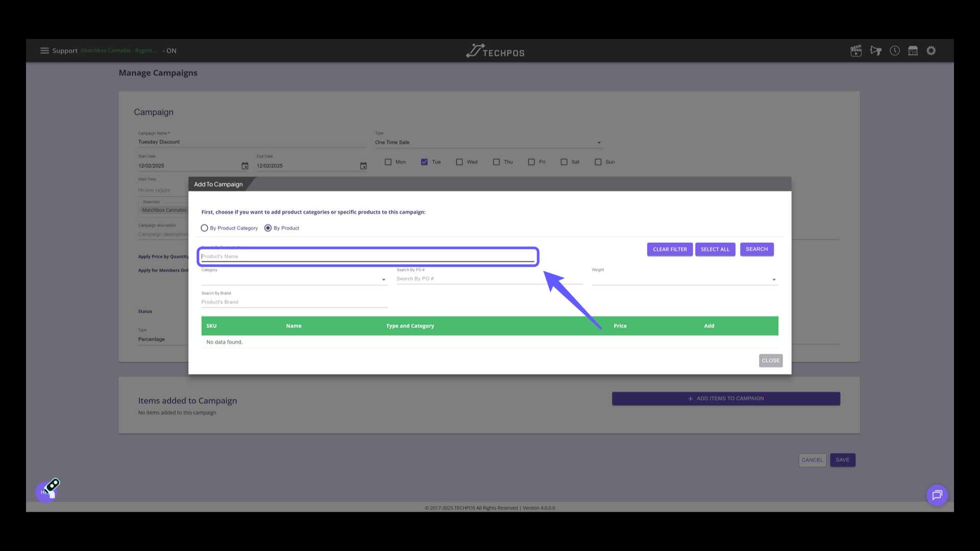Viewport: 980px width, 551px height.
Task: Open the hamburger navigation menu
Action: [x=44, y=51]
